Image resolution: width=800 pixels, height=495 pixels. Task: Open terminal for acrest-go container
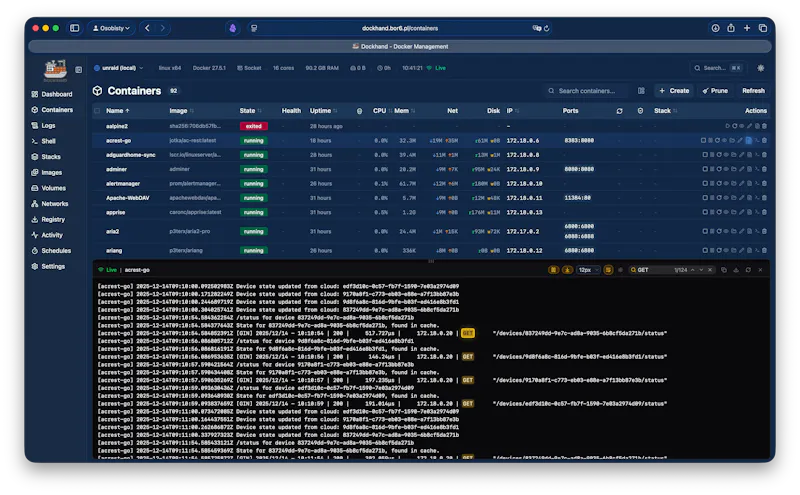757,140
